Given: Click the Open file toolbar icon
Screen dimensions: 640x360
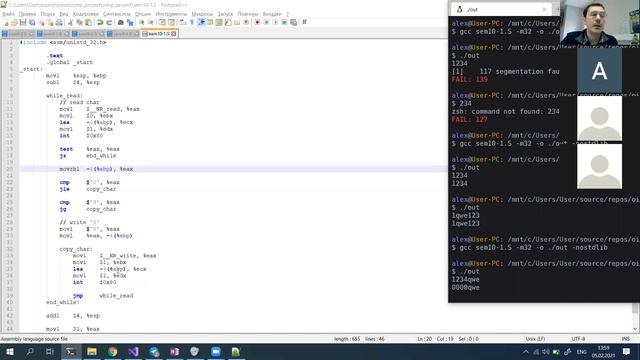Looking at the screenshot, I should click(x=14, y=22).
